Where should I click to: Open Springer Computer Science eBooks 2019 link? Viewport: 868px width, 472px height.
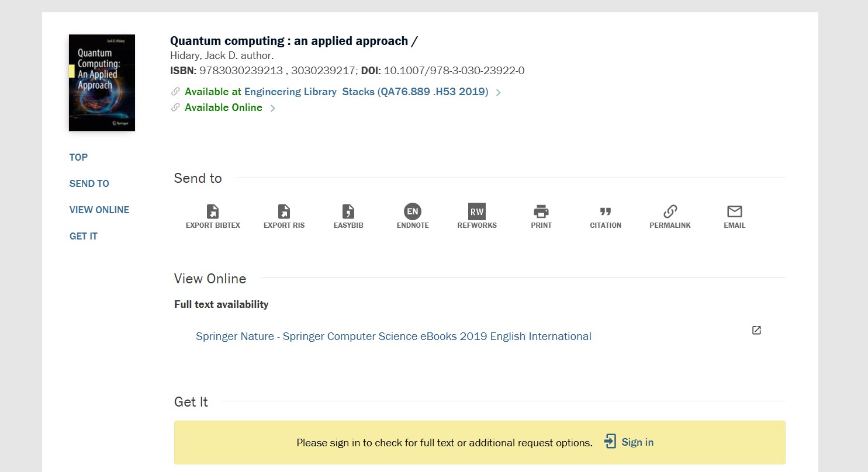393,336
